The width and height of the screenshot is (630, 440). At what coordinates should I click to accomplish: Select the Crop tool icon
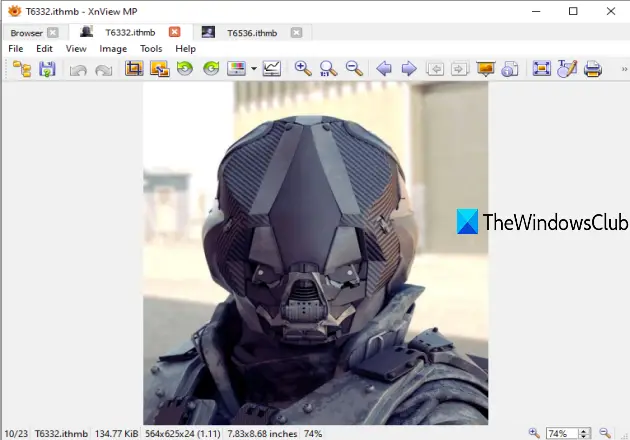pos(134,69)
